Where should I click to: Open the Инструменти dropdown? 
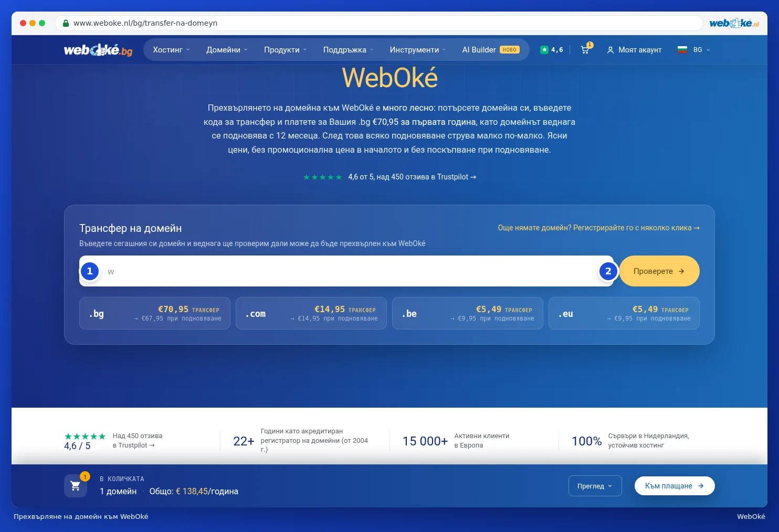(x=418, y=50)
